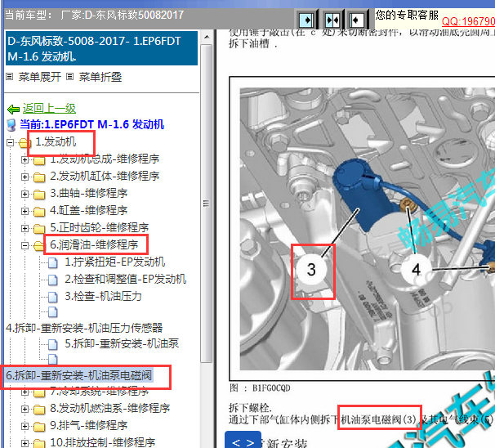Collapse the 1.发动机 tree node

(10, 142)
